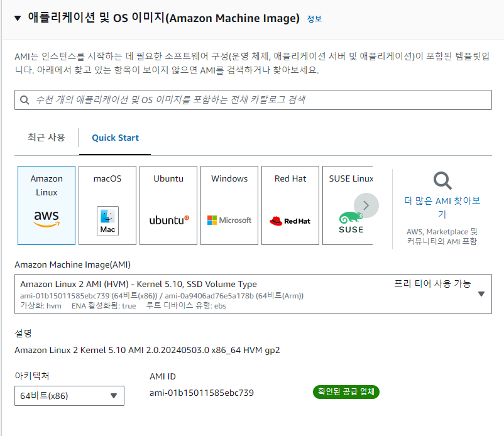The image size is (504, 436).
Task: Click the description text Amazon Linux 2 Kernel 5.10 AMI
Action: (x=147, y=350)
